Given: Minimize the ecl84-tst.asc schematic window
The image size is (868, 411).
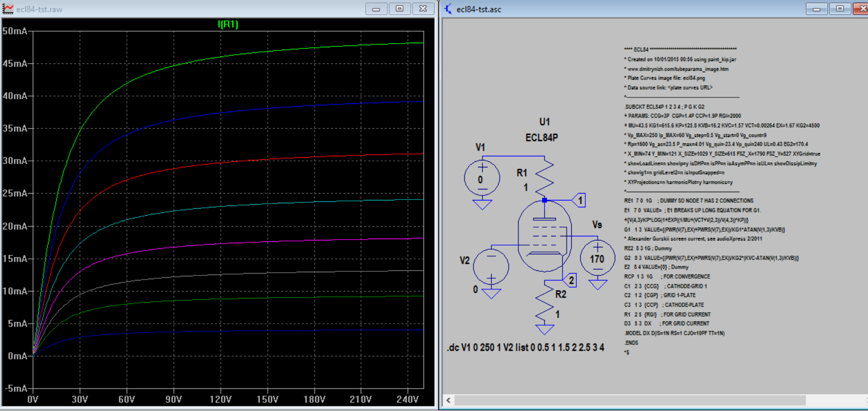Looking at the screenshot, I should point(816,9).
